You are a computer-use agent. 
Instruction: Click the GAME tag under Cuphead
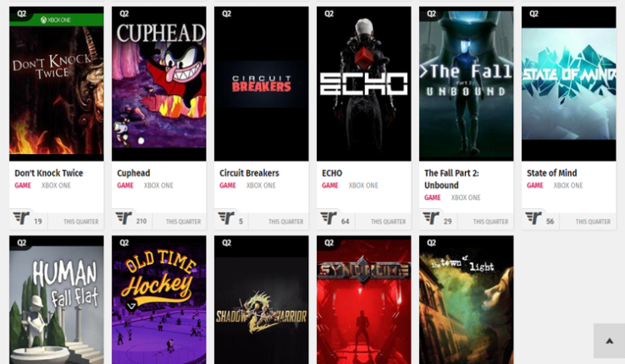(125, 185)
